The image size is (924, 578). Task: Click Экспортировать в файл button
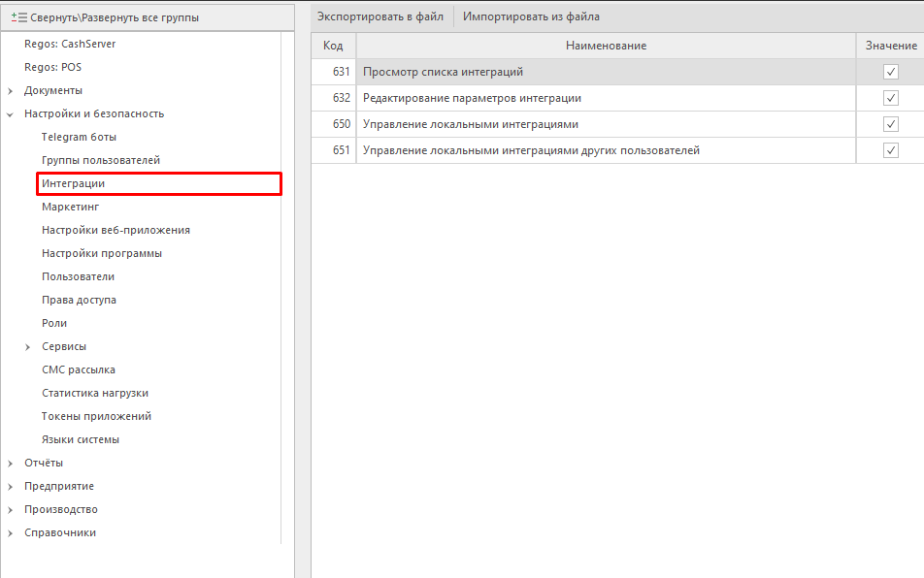pos(379,16)
